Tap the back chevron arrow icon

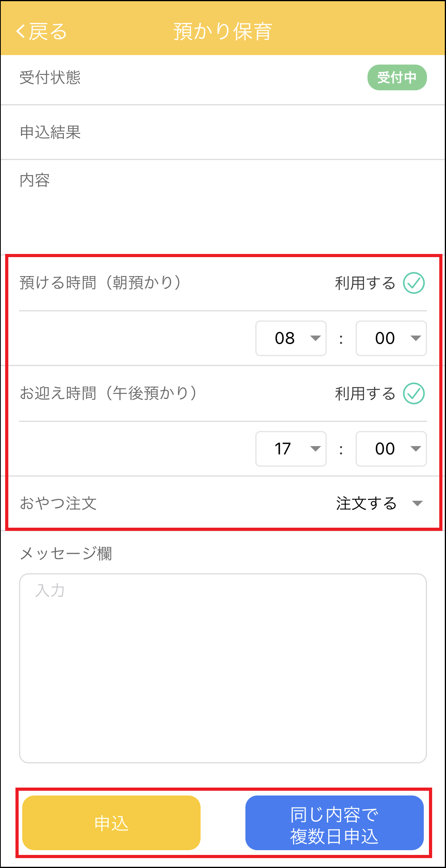pos(21,31)
